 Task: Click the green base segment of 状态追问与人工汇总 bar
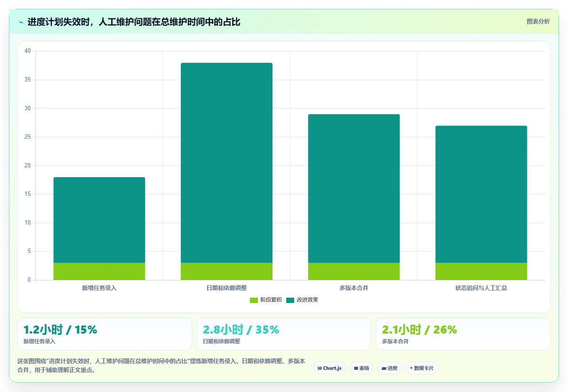point(481,272)
